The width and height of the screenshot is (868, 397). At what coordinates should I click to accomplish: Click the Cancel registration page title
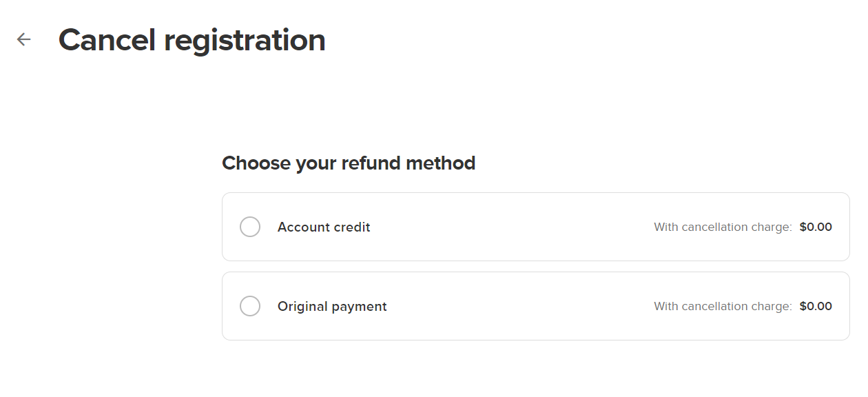click(192, 40)
